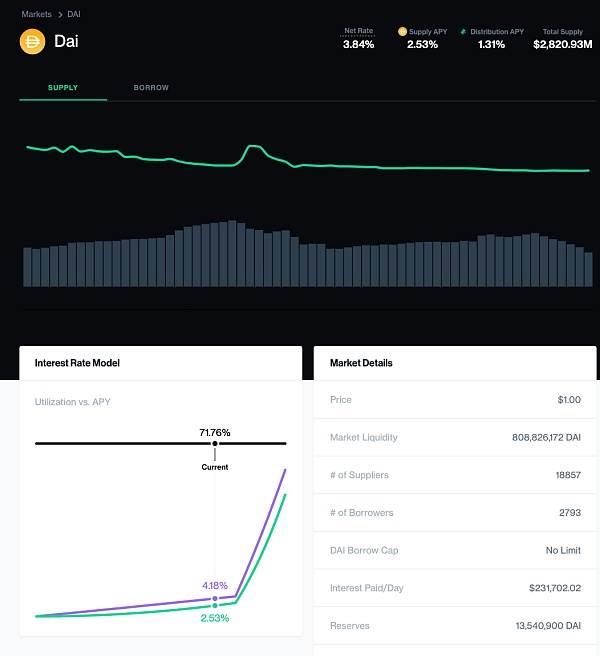600x656 pixels.
Task: Click the Current label under slider
Action: (215, 467)
